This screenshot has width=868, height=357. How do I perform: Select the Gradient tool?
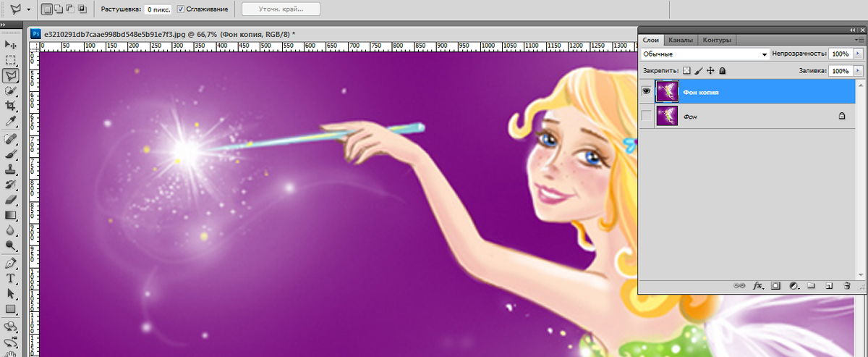[10, 214]
